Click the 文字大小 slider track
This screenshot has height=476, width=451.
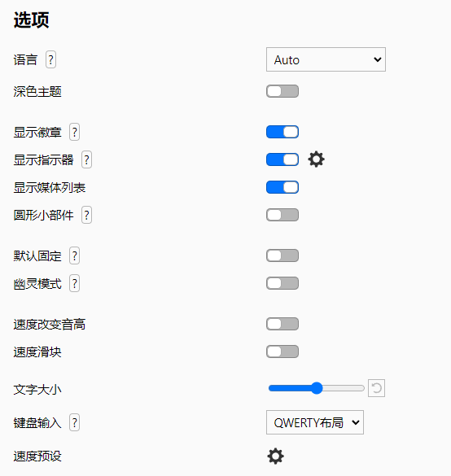(317, 388)
